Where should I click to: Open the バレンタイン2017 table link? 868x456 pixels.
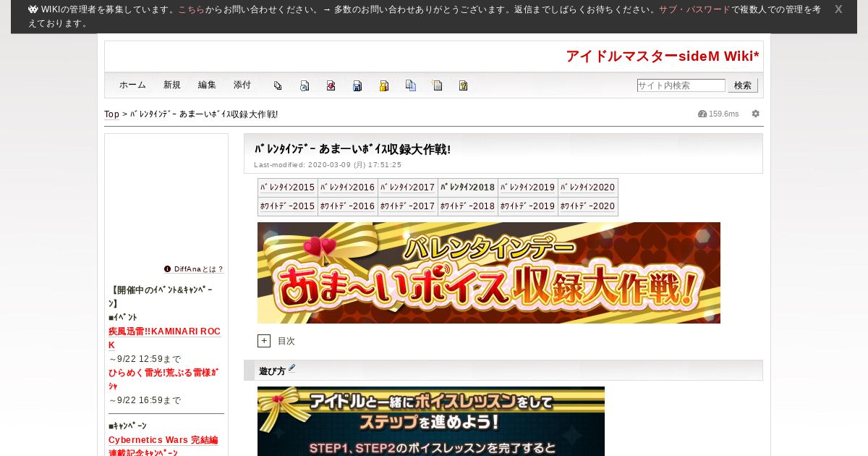click(407, 187)
